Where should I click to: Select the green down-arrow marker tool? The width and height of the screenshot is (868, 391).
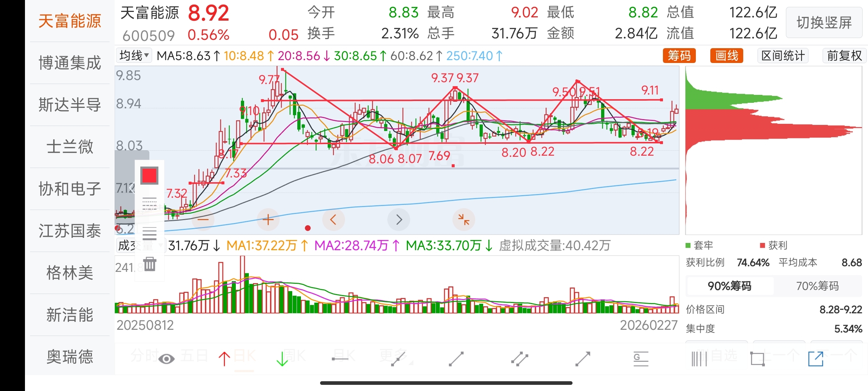(282, 359)
